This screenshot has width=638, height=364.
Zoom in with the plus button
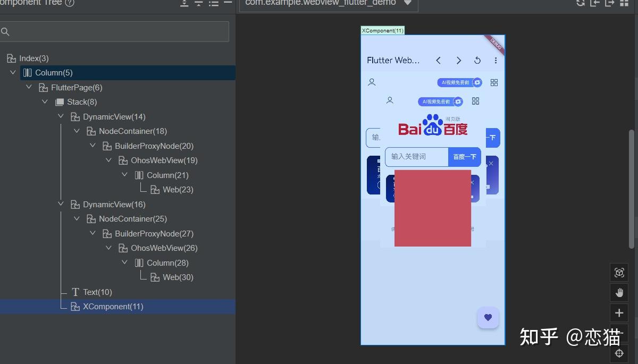[x=619, y=313]
